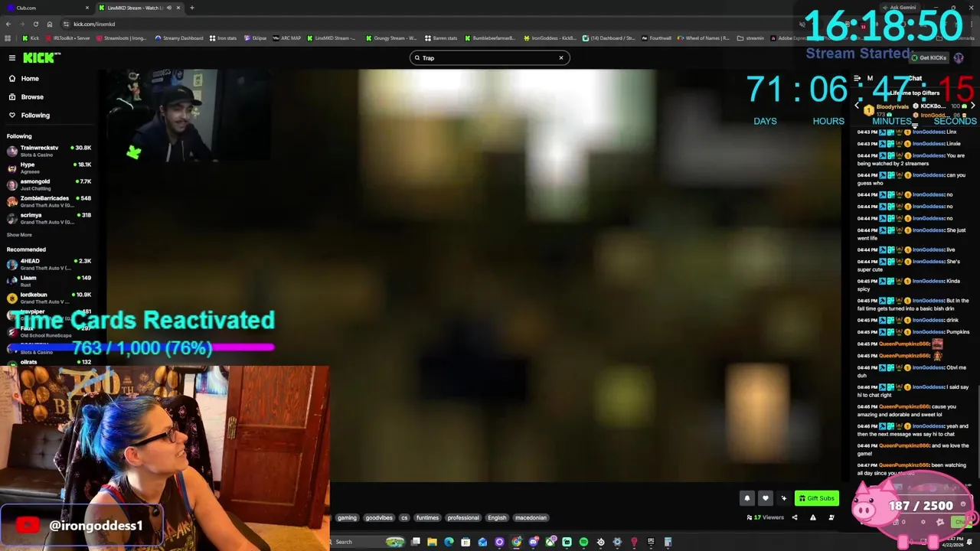Toggle stream notifications bell
980x551 pixels.
pyautogui.click(x=747, y=498)
